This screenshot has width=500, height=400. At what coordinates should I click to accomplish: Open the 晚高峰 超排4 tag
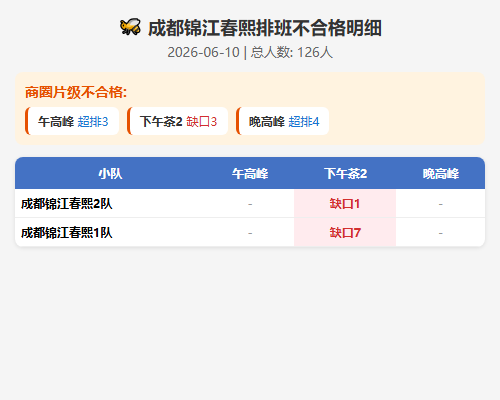(283, 121)
